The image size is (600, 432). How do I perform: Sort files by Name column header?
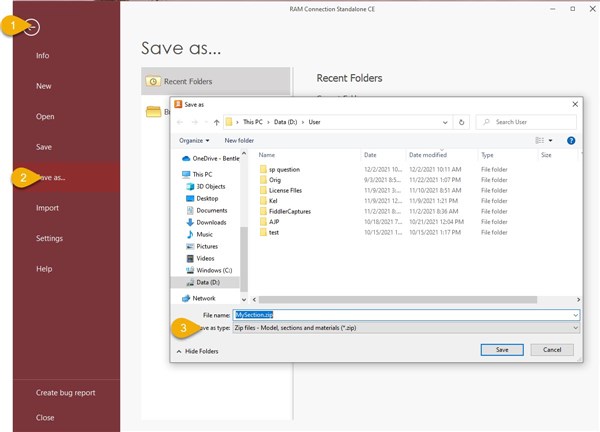tap(267, 155)
